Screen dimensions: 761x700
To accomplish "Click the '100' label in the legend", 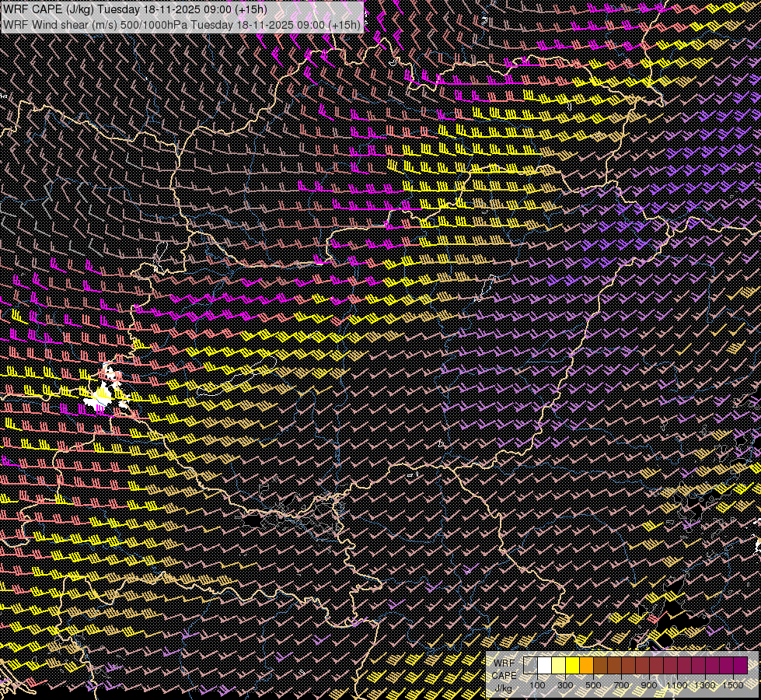I will click(537, 685).
